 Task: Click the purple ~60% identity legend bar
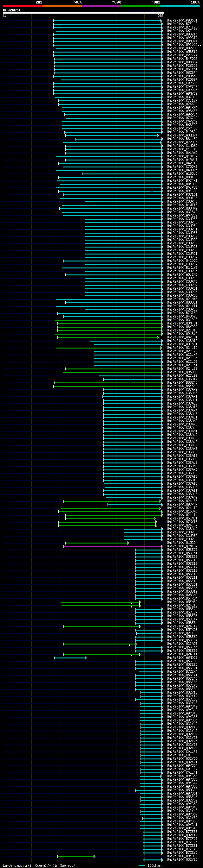click(102, 6)
